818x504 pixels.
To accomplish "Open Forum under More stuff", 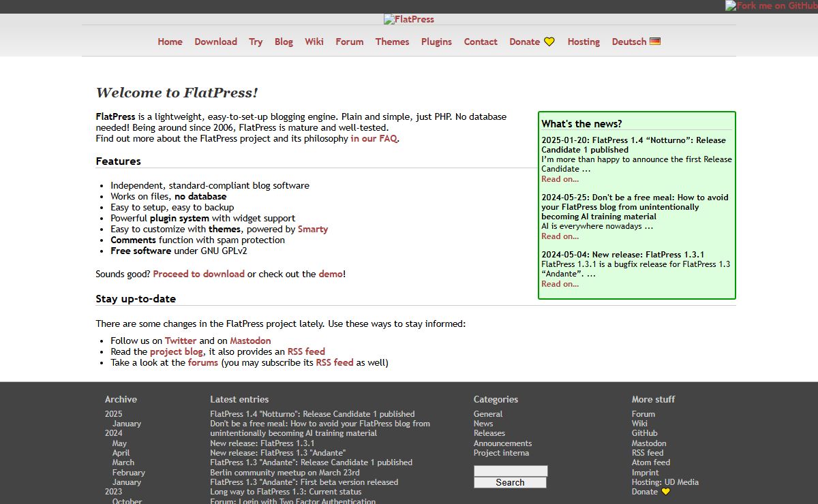I will pos(643,414).
